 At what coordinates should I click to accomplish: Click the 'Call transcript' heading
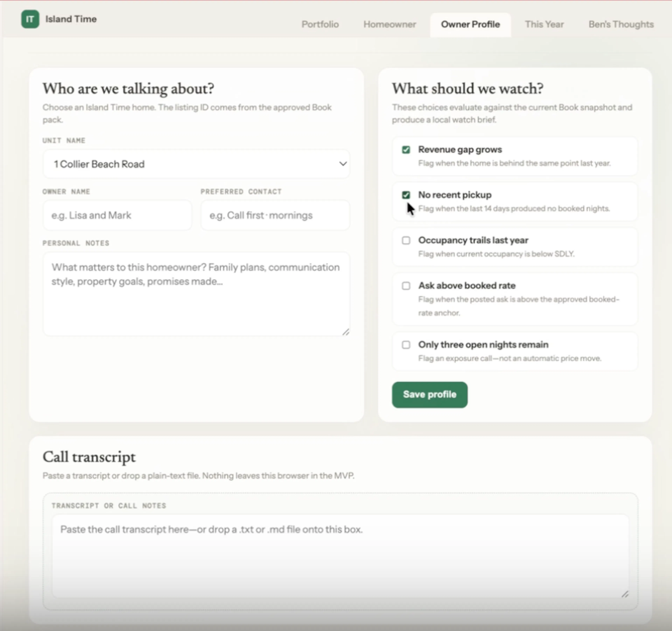point(89,457)
